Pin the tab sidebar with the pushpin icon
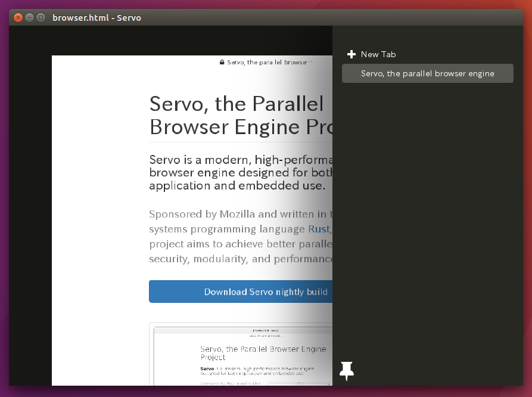 (x=347, y=371)
